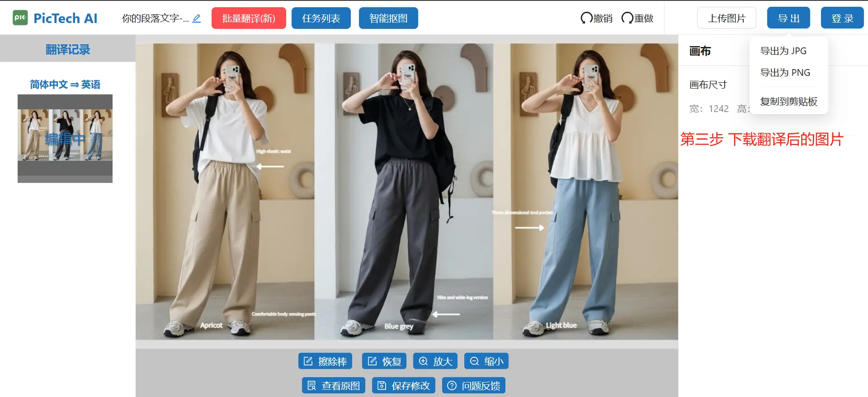Click the 'Slim and wide-leg version' text
This screenshot has width=868, height=397.
(x=462, y=297)
